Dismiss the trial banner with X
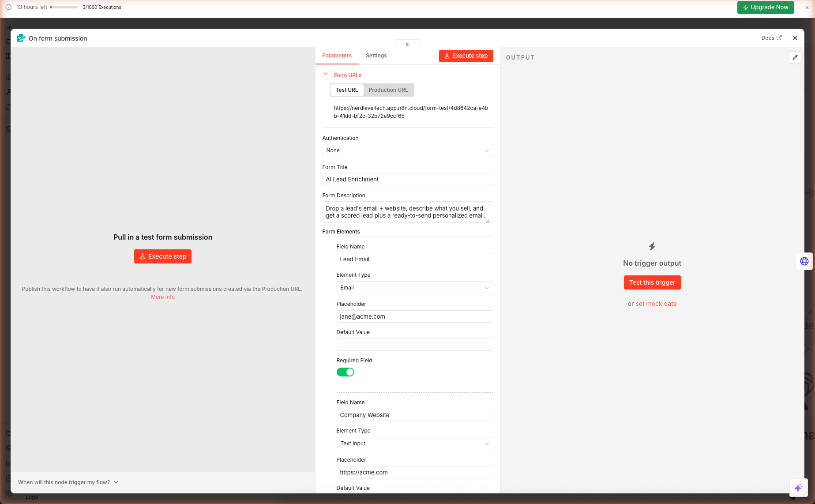This screenshot has height=504, width=815. pos(807,8)
